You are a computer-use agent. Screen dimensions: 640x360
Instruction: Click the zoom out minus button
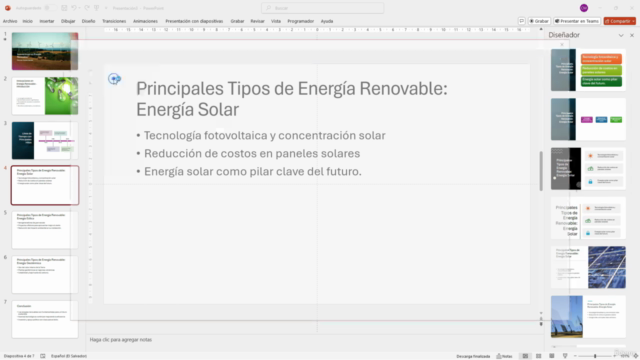click(575, 356)
